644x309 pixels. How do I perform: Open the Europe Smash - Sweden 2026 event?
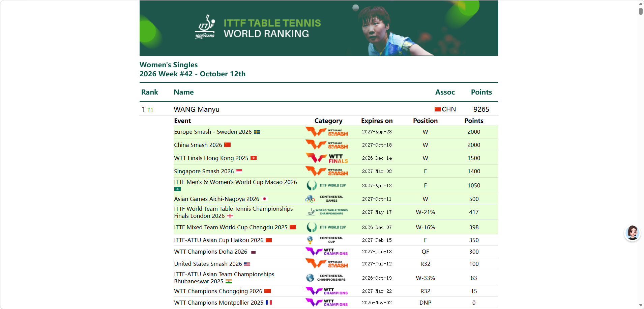(213, 132)
